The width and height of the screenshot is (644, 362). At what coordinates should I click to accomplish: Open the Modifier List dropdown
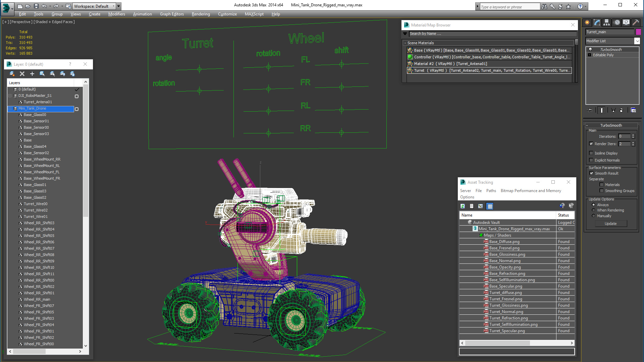click(637, 41)
